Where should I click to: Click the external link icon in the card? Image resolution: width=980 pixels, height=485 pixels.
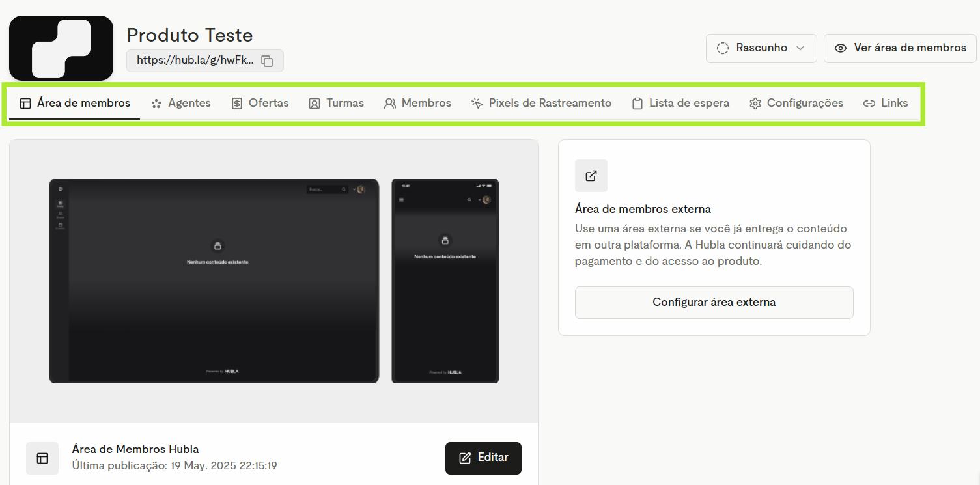[591, 176]
